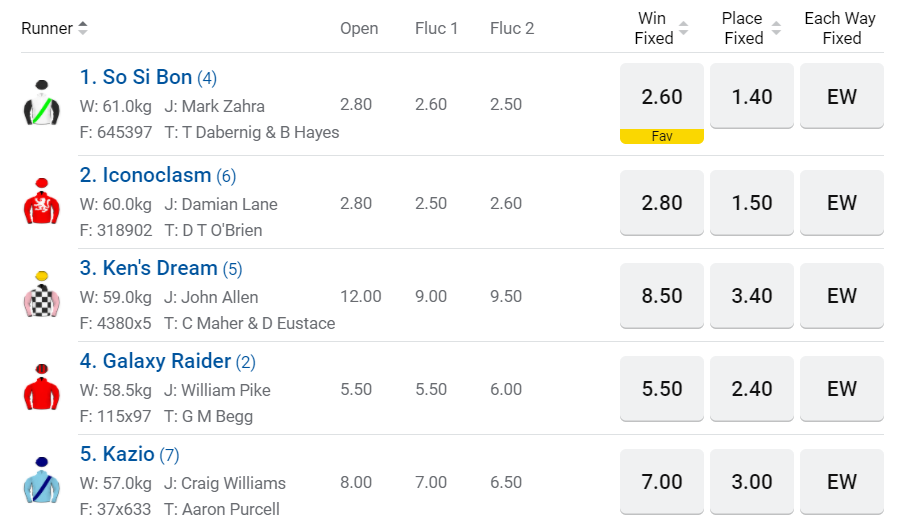
Task: Select Galaxy Raider win odds 5.50
Action: (x=662, y=389)
